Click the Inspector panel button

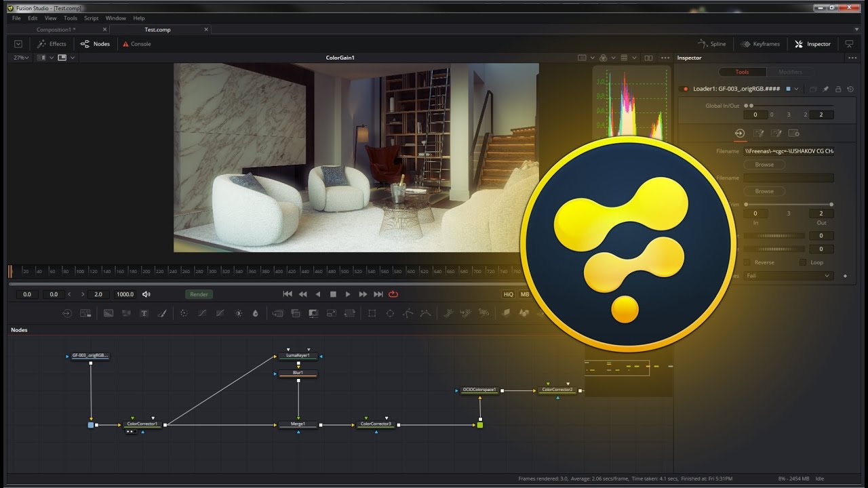[812, 44]
